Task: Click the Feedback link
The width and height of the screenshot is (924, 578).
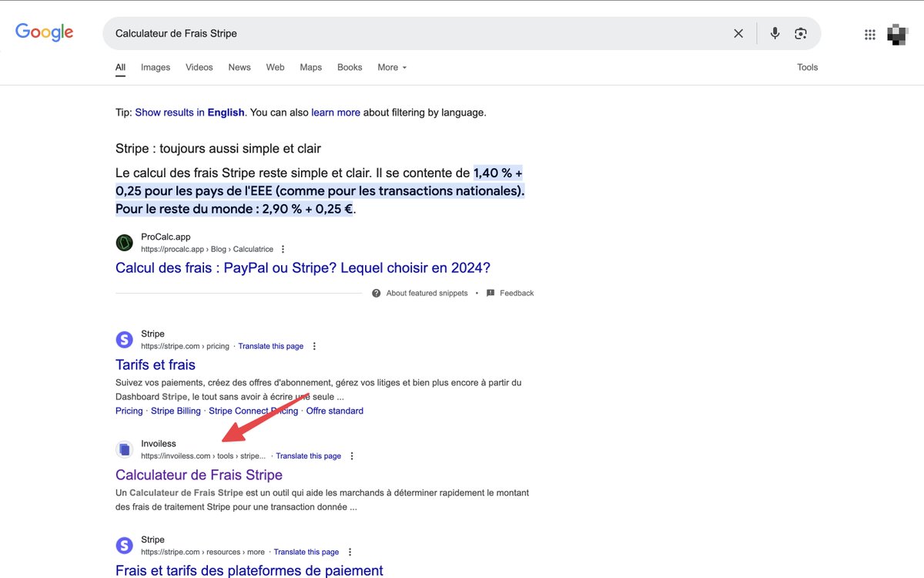Action: [x=517, y=293]
